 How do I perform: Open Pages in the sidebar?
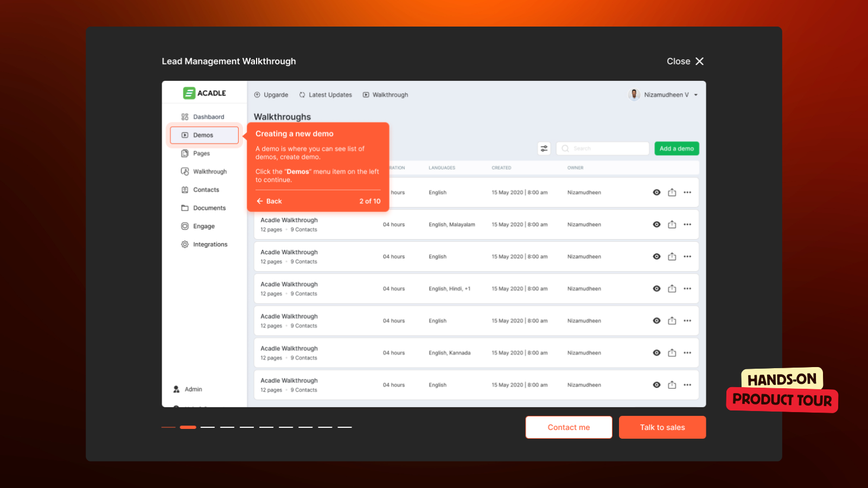point(196,153)
